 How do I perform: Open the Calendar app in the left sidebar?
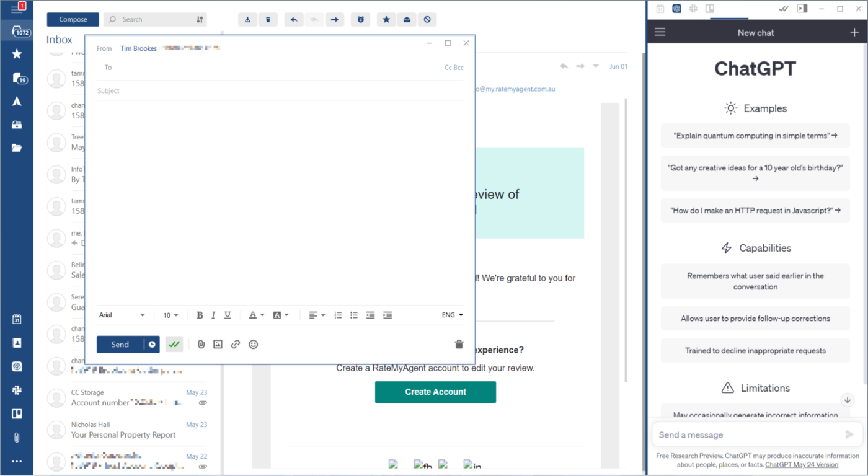17,319
